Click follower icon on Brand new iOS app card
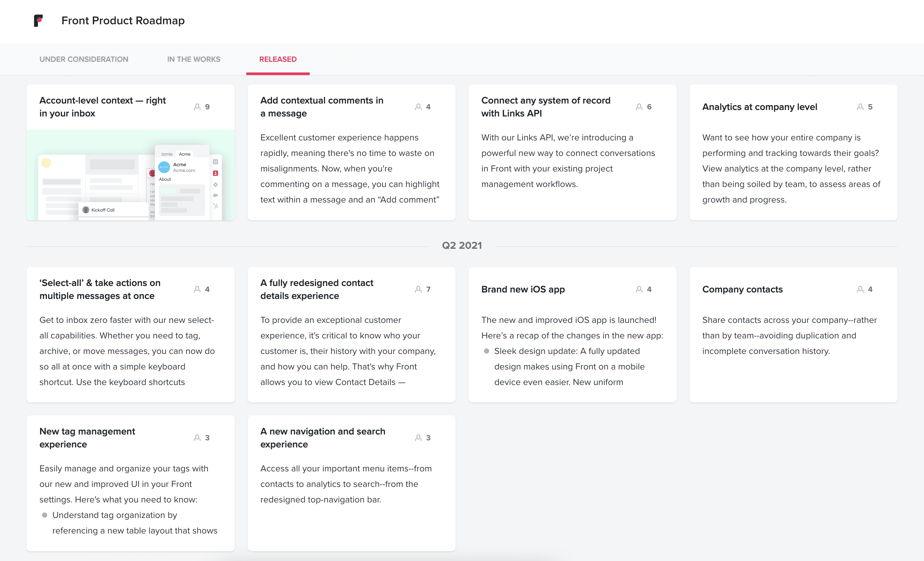The width and height of the screenshot is (924, 561). tap(639, 289)
